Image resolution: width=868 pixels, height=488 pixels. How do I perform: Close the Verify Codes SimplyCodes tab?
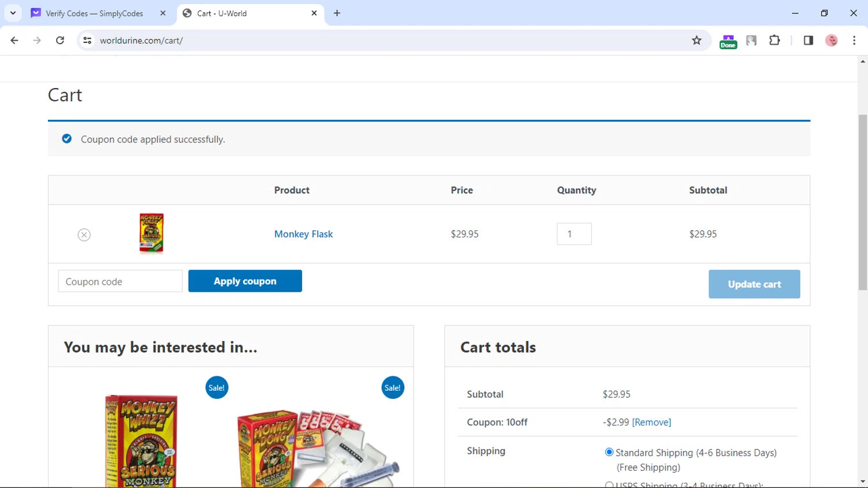tap(163, 13)
